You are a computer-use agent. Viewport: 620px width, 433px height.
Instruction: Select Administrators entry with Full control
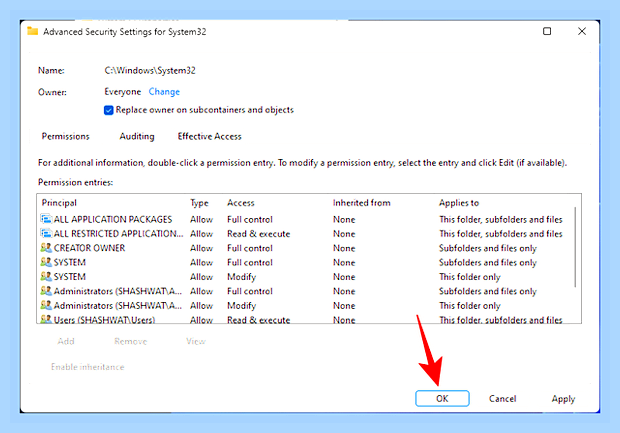(305, 291)
